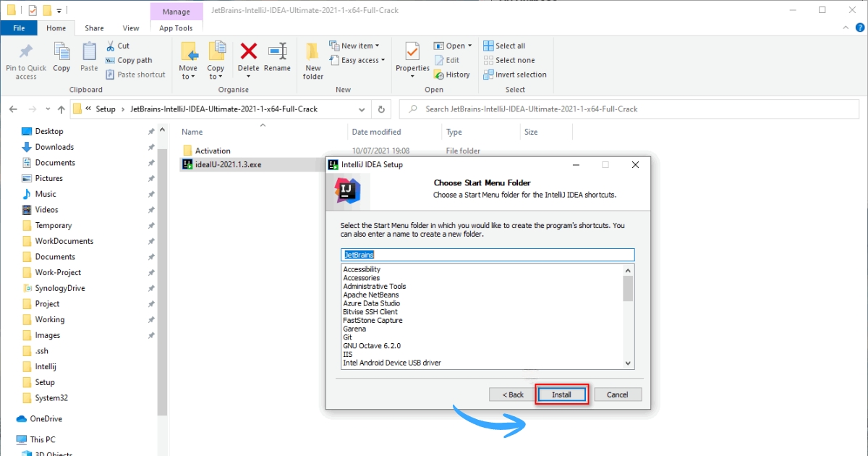
Task: Switch to the App Tools tab
Action: (x=176, y=28)
